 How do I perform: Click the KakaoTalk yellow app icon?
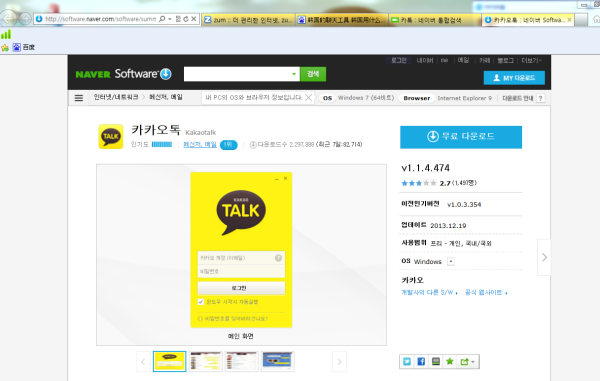click(x=111, y=136)
